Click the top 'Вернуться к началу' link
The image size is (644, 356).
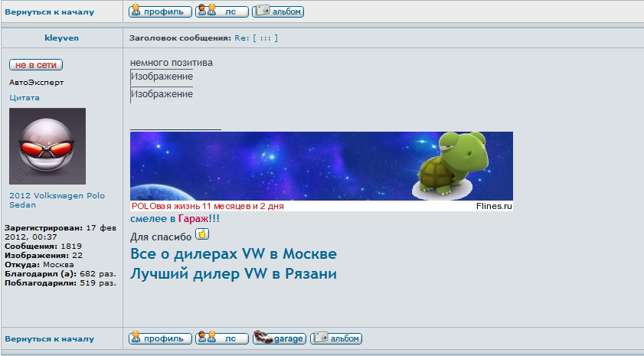pyautogui.click(x=50, y=12)
